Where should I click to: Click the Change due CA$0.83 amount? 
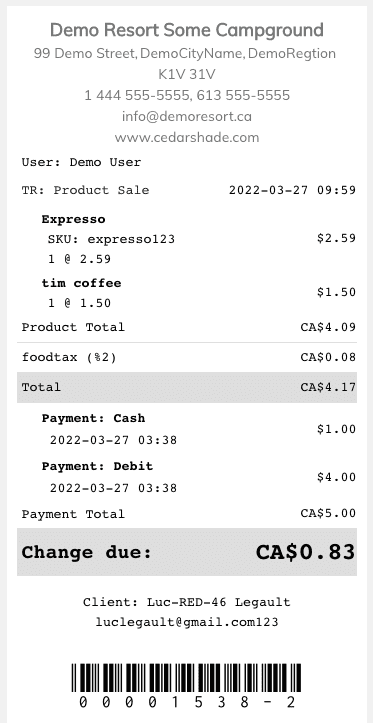(x=305, y=552)
